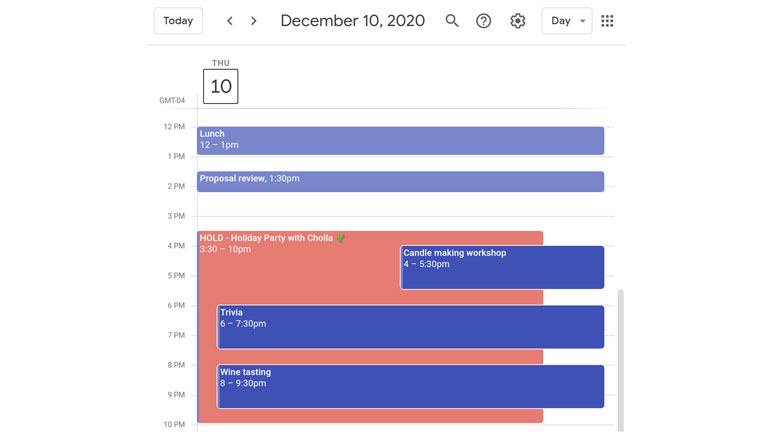
Task: Open the Lunch event
Action: [400, 140]
